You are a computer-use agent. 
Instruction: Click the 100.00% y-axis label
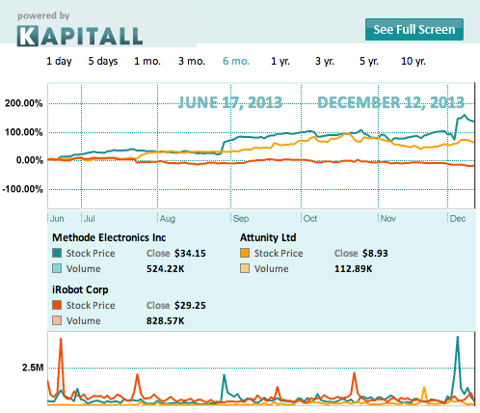tap(24, 132)
